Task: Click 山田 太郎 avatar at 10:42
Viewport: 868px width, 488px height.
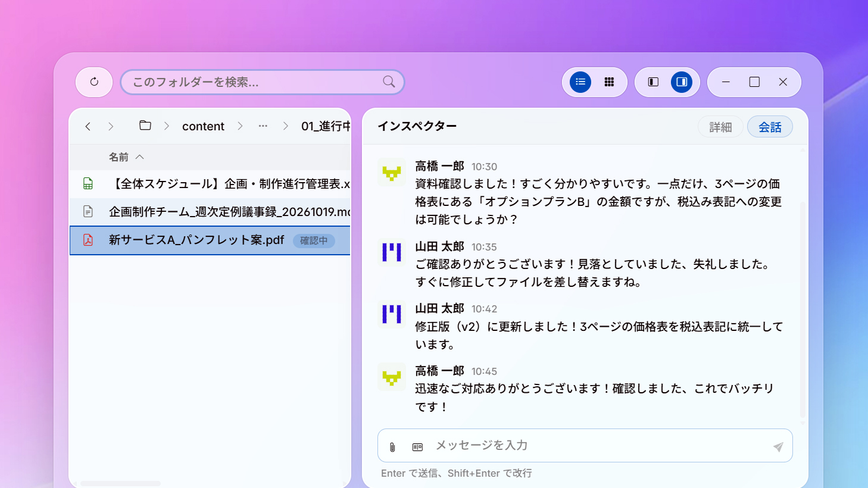Action: click(392, 315)
